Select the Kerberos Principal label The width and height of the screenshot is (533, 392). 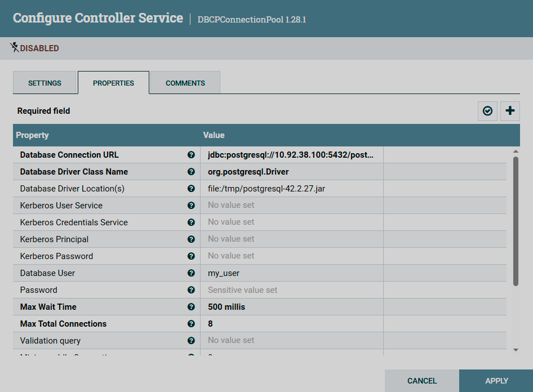(x=55, y=239)
